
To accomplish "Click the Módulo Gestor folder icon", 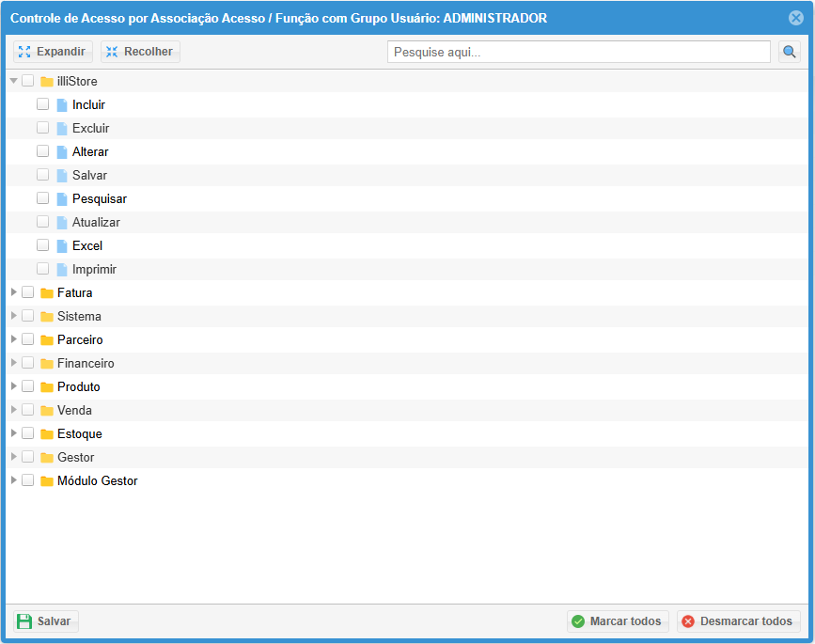I will [47, 480].
